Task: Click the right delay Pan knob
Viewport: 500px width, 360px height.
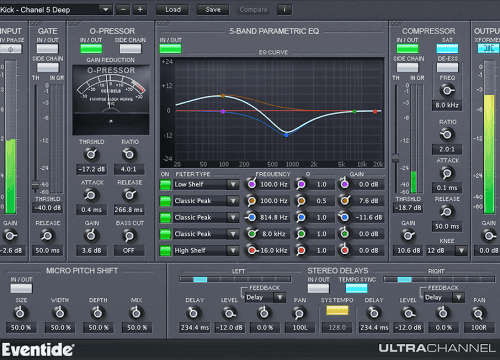Action: point(478,313)
